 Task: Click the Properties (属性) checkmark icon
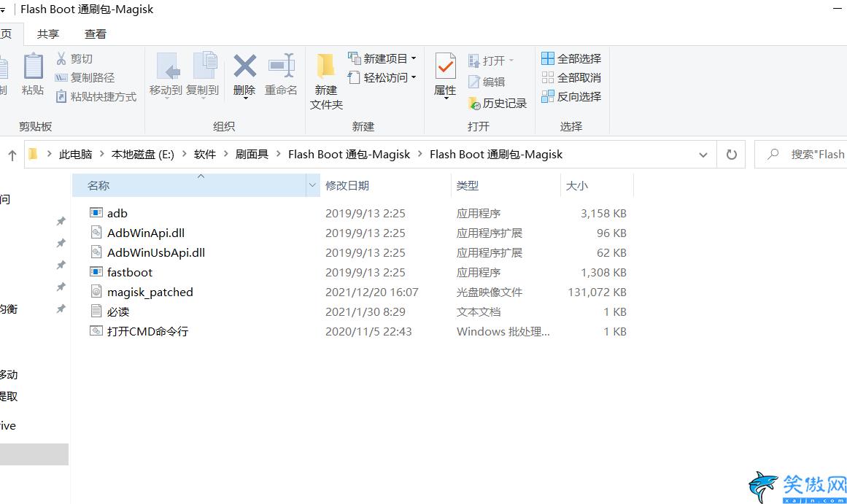point(446,66)
